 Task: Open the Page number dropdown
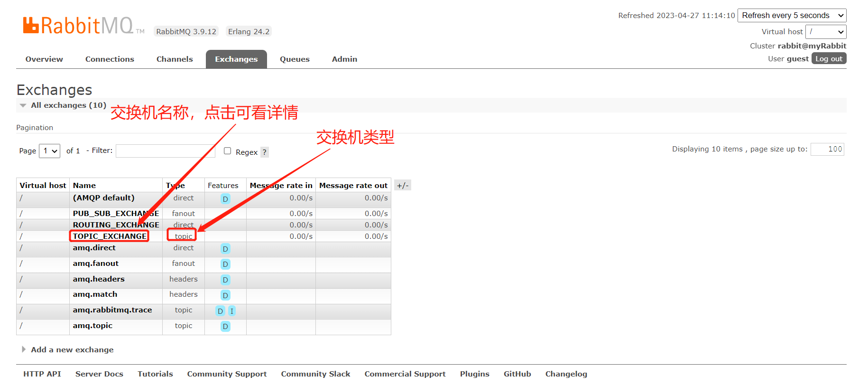pos(49,151)
